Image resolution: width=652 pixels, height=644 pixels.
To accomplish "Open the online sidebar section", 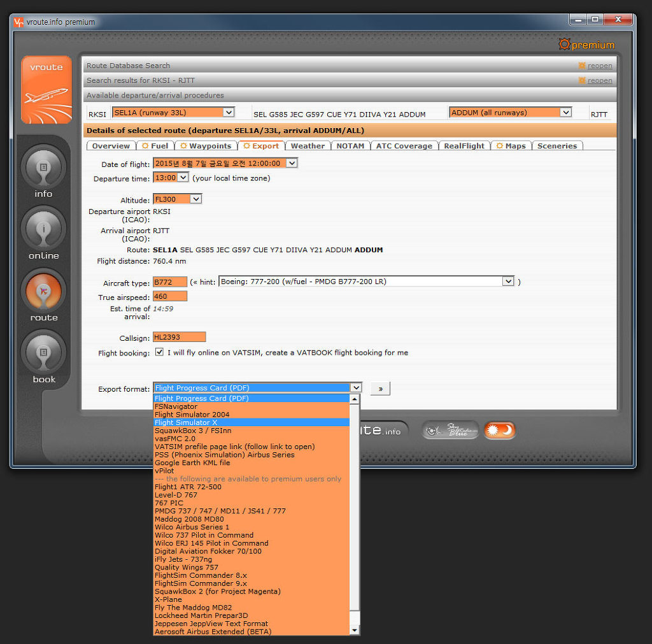I will (43, 229).
